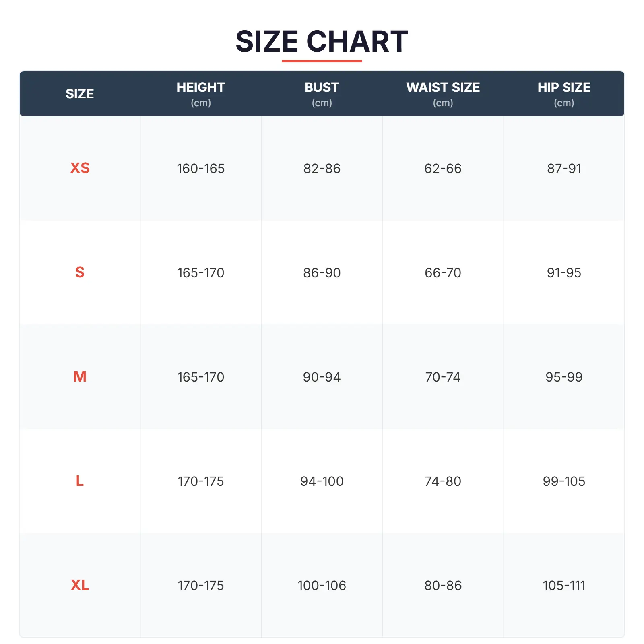The height and width of the screenshot is (644, 644).
Task: Select the SIZE column header
Action: click(x=80, y=94)
